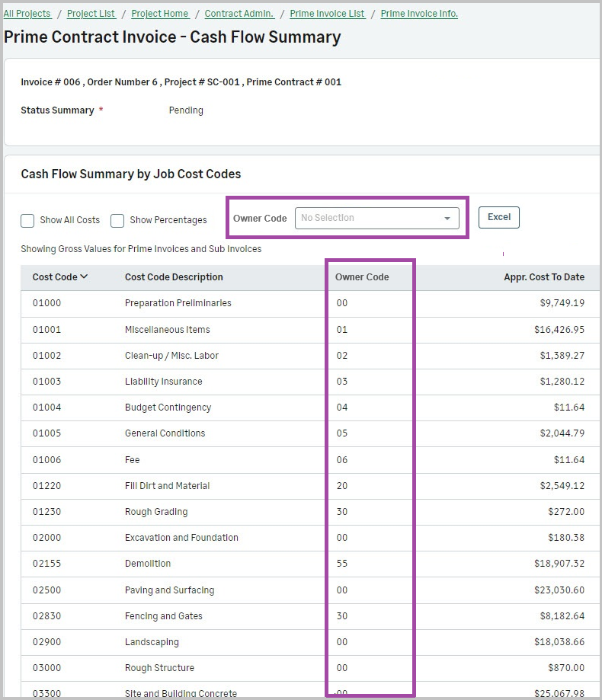Select cost code 01001 cell
602x700 pixels.
tap(47, 330)
